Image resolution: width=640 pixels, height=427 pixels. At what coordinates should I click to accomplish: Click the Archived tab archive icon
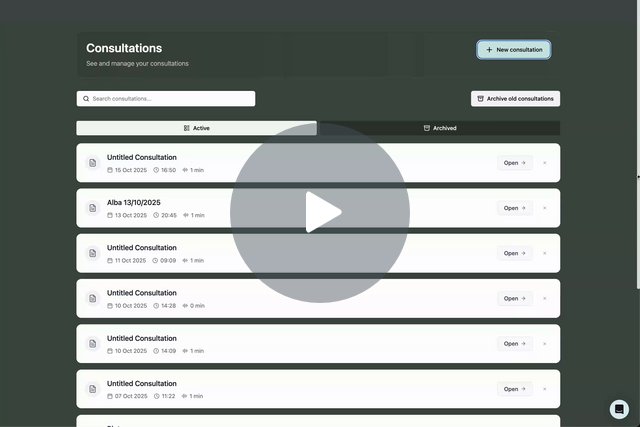click(427, 128)
